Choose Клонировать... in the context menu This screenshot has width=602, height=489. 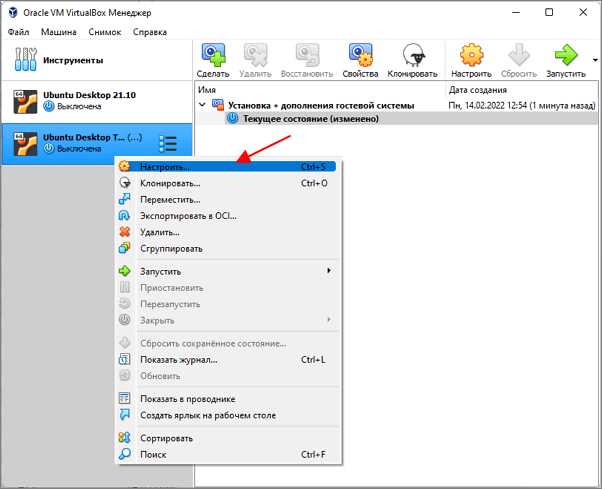228,183
